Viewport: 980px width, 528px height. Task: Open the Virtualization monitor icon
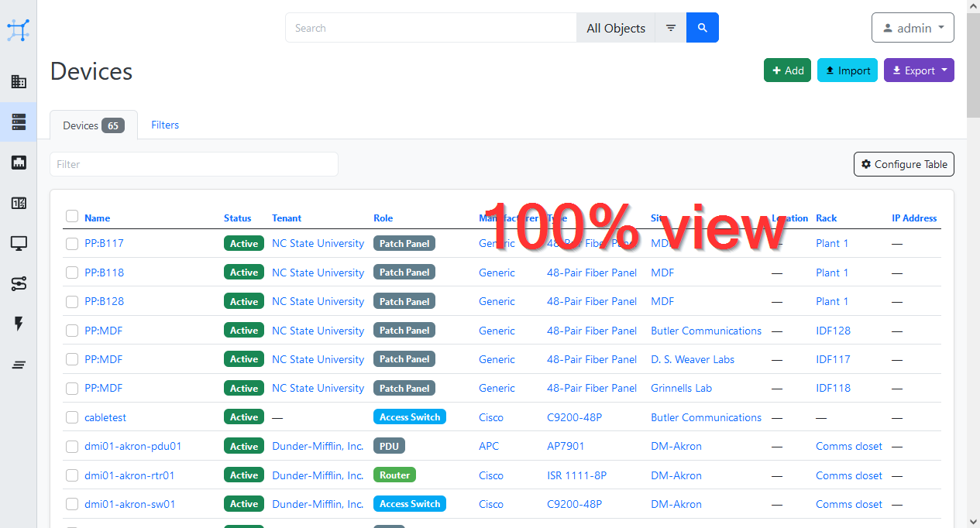[19, 243]
